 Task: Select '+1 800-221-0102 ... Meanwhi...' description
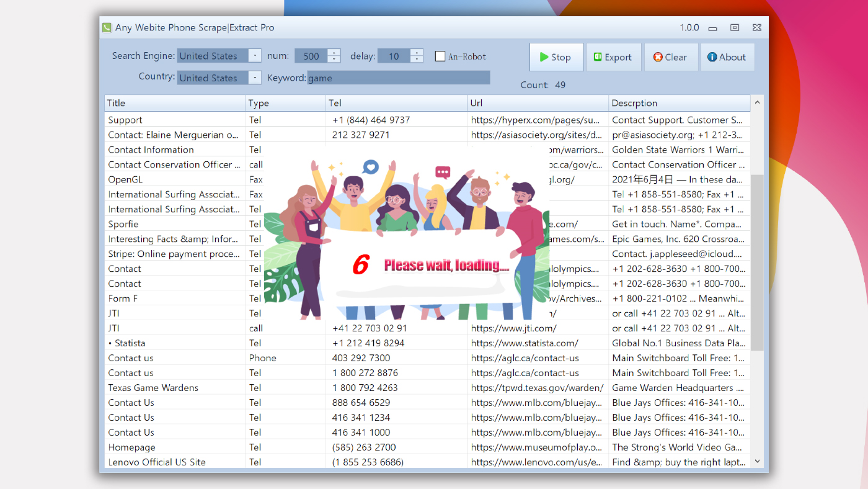click(x=680, y=298)
